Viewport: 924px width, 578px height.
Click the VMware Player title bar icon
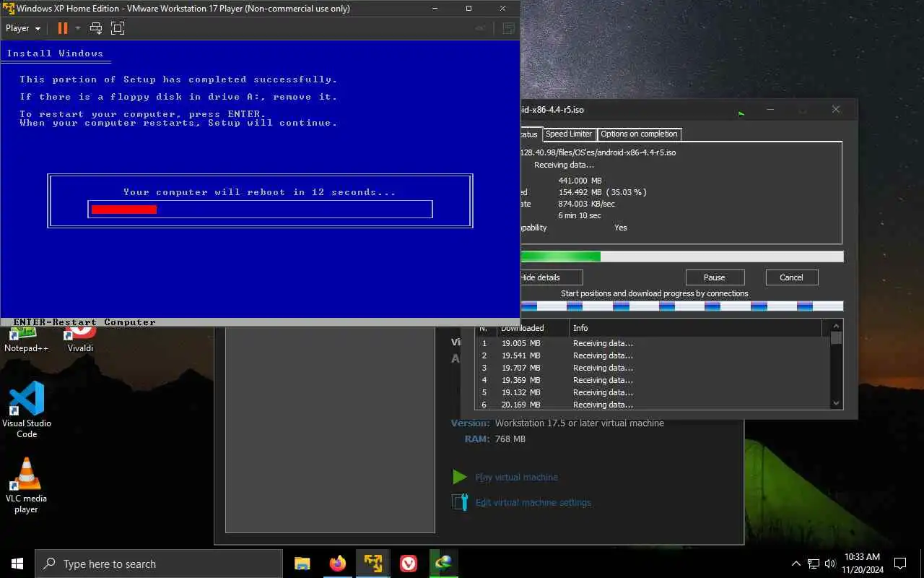coord(9,9)
